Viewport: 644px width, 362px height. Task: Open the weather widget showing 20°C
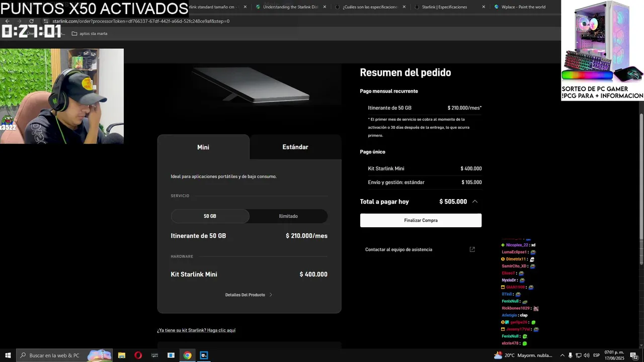point(523,355)
